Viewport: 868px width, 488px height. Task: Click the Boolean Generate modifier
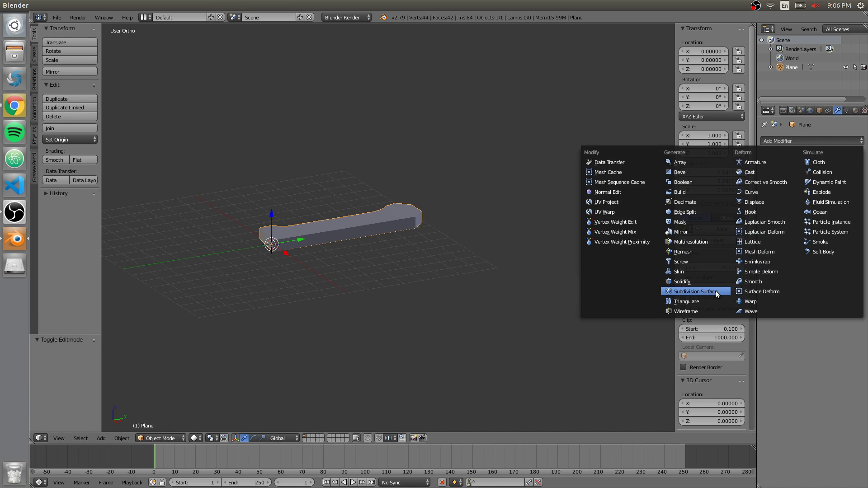click(x=683, y=182)
